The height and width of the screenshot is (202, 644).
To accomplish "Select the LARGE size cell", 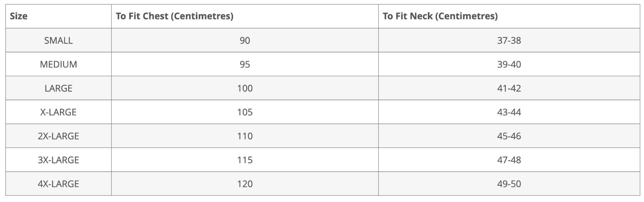I will click(x=58, y=88).
